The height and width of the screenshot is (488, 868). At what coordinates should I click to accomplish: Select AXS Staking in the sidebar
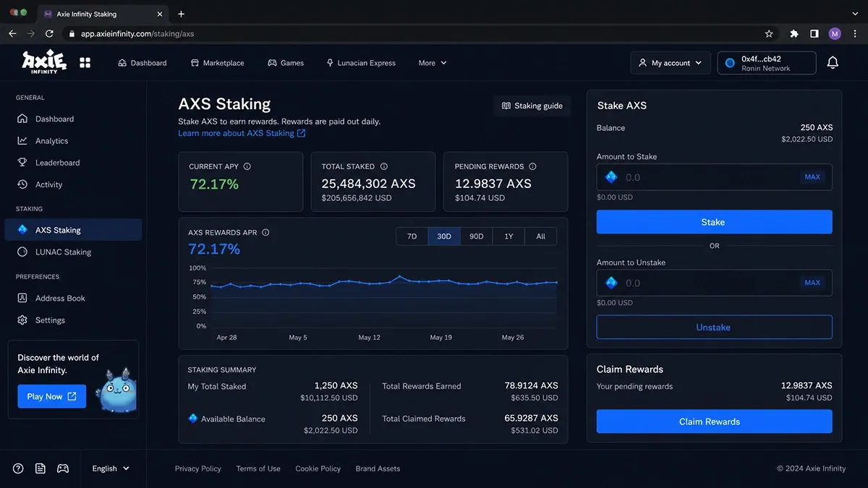pyautogui.click(x=73, y=230)
